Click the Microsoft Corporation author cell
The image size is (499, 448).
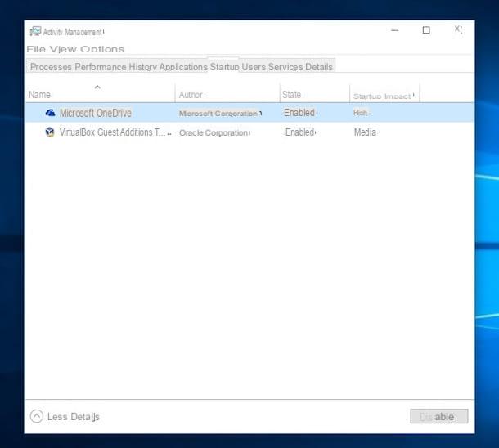(220, 113)
